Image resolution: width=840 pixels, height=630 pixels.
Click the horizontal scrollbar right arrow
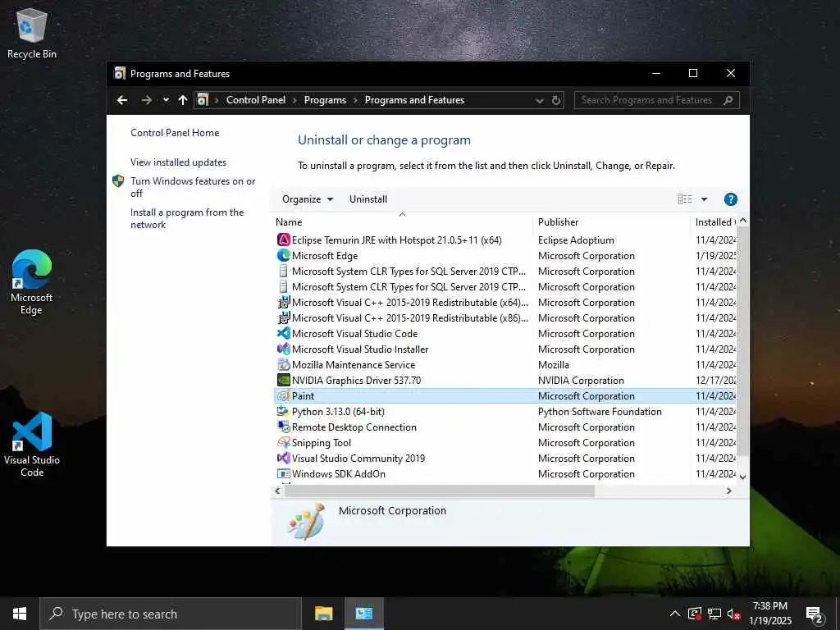tap(728, 491)
